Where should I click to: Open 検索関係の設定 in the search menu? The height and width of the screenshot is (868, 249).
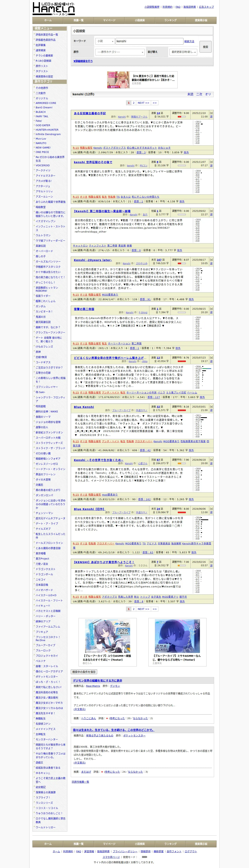coord(44,77)
